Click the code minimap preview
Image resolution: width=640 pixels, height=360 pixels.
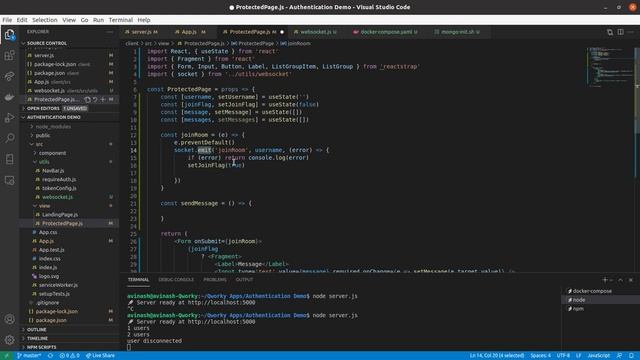click(x=609, y=67)
